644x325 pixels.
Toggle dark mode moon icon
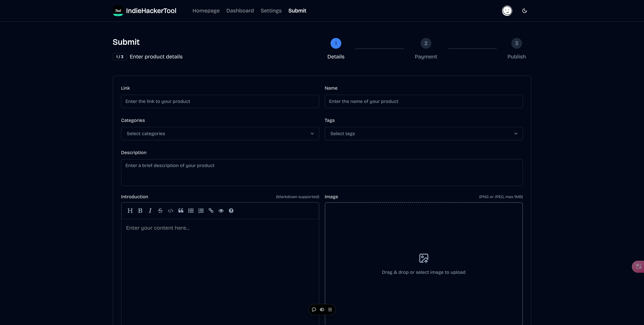tap(524, 11)
